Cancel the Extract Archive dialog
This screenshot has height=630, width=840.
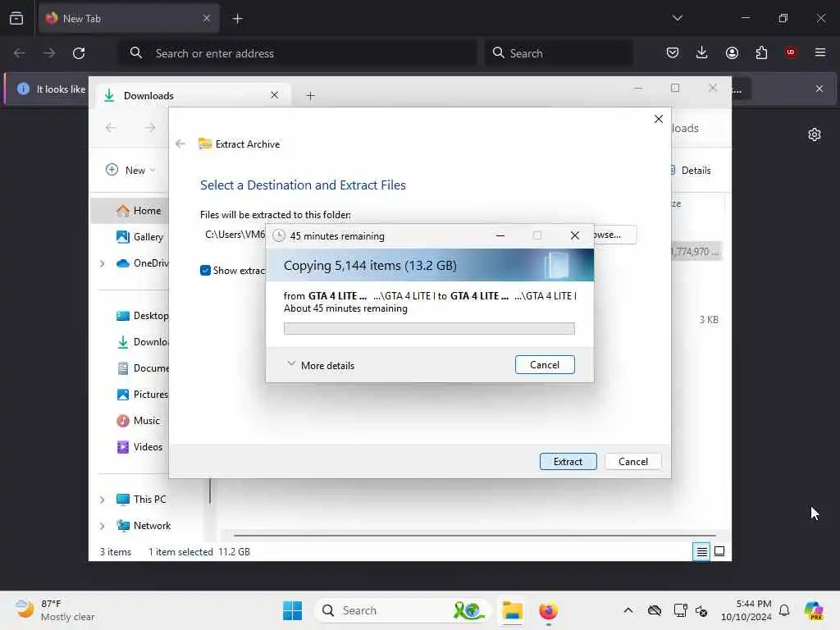tap(632, 461)
